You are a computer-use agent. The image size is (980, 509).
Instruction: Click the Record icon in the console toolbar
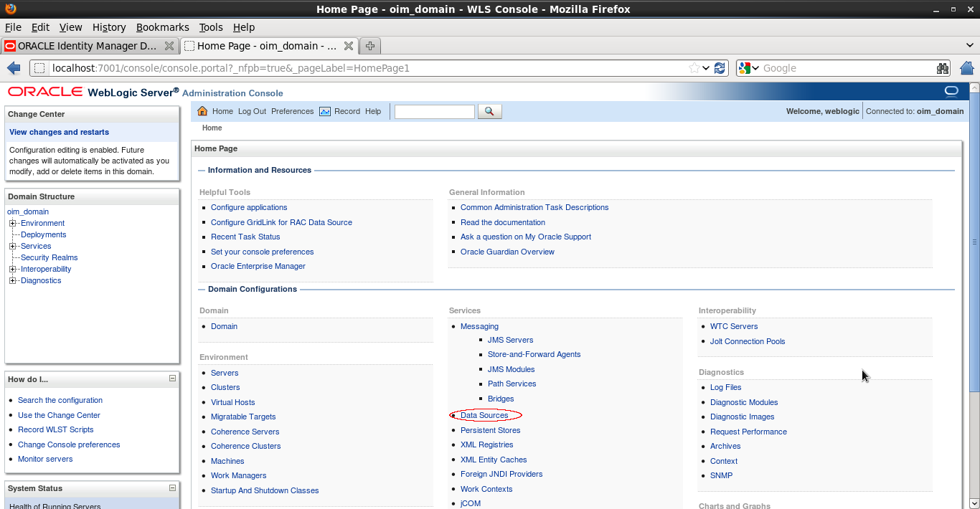click(x=326, y=111)
